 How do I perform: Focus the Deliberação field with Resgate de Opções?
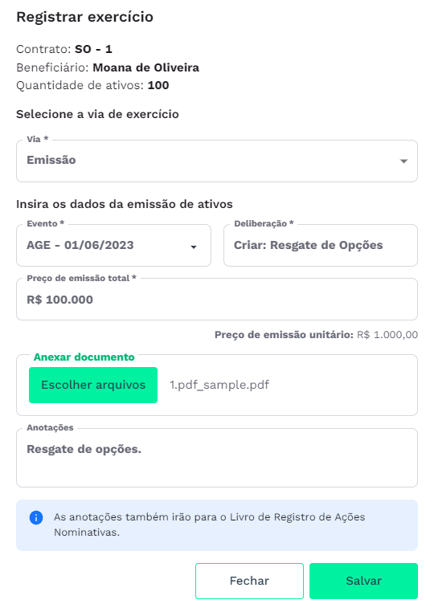click(x=320, y=245)
